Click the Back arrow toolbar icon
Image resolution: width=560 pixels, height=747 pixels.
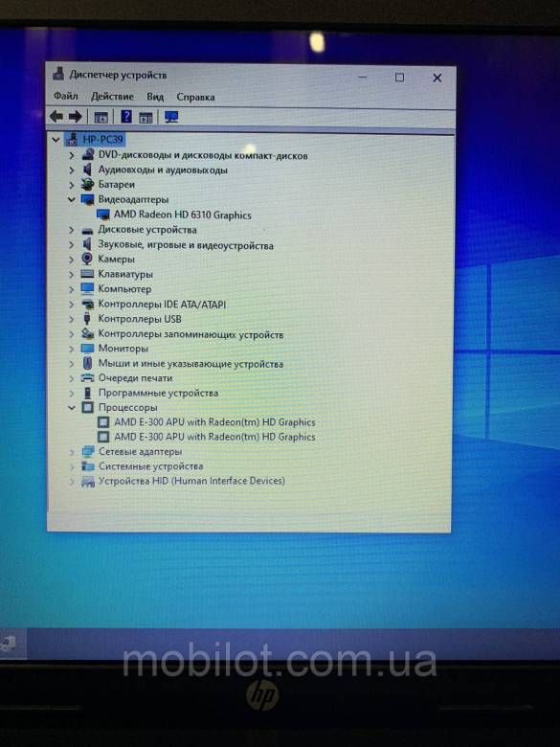pyautogui.click(x=56, y=116)
